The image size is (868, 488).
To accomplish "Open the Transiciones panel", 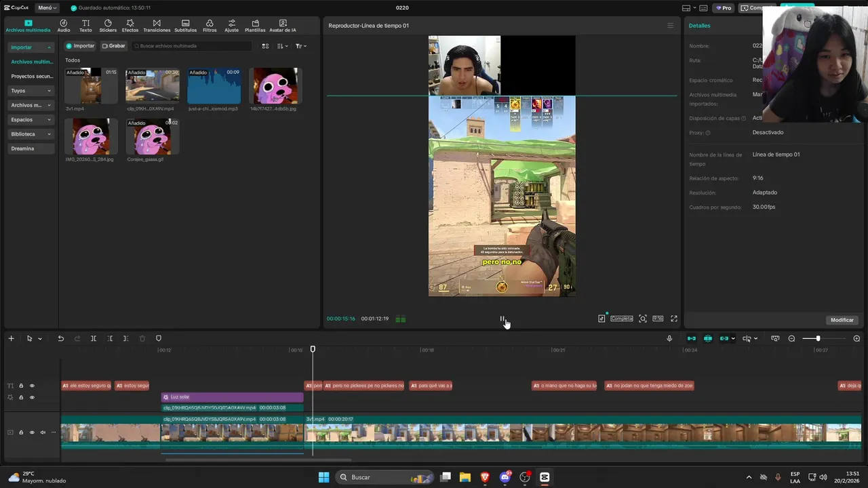I will [157, 26].
